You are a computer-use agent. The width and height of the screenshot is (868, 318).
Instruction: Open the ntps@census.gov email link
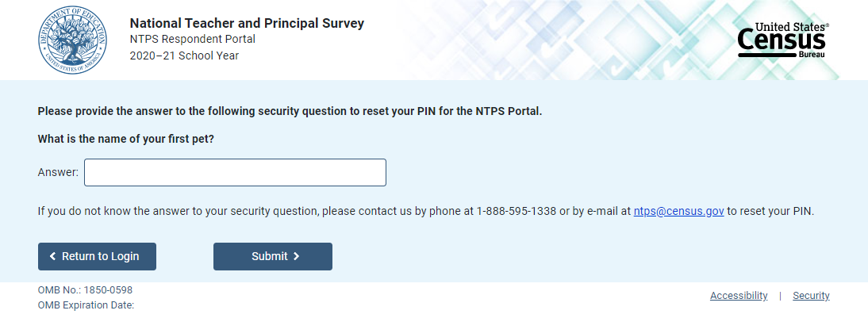pyautogui.click(x=678, y=212)
